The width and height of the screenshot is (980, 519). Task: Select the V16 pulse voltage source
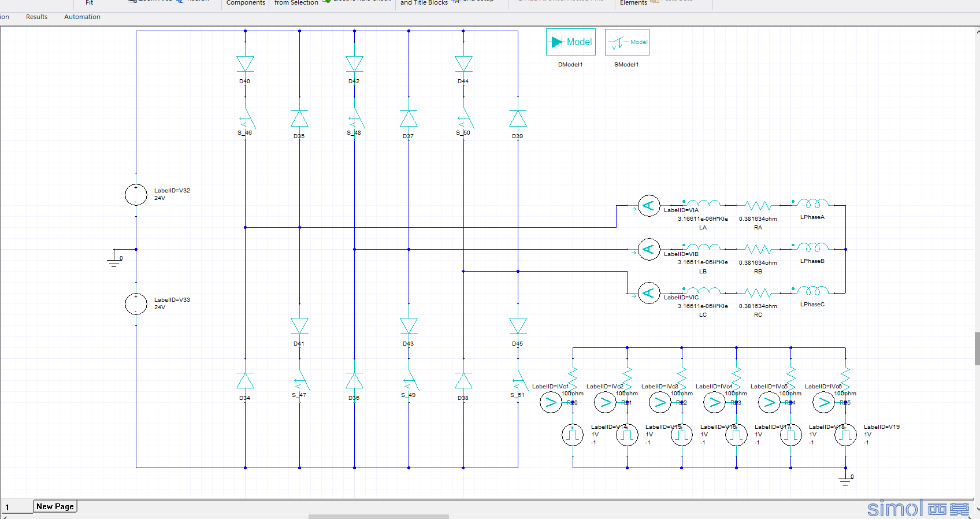(682, 435)
